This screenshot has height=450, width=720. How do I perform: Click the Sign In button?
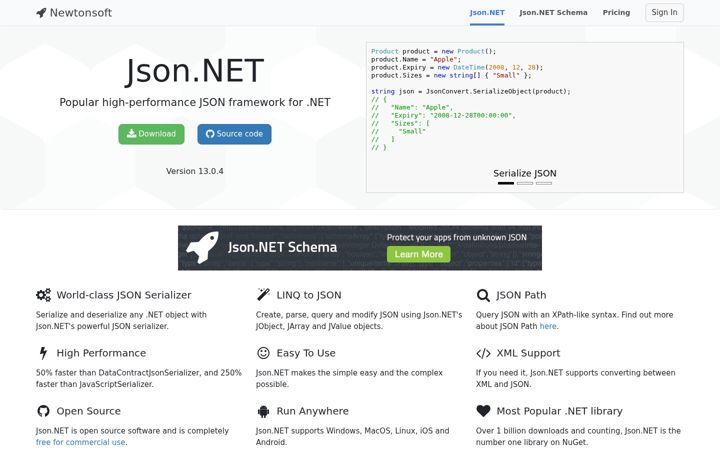pos(664,12)
